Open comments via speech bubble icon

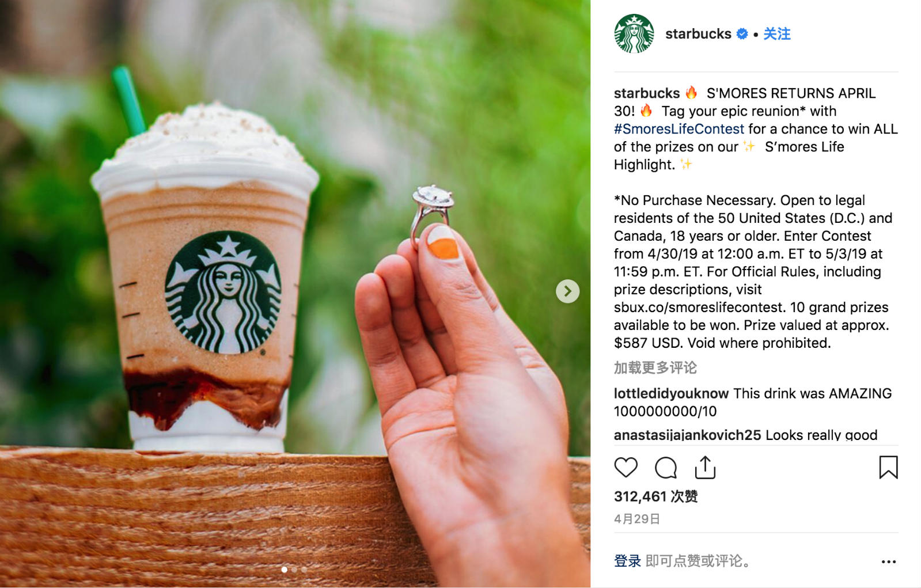[665, 467]
